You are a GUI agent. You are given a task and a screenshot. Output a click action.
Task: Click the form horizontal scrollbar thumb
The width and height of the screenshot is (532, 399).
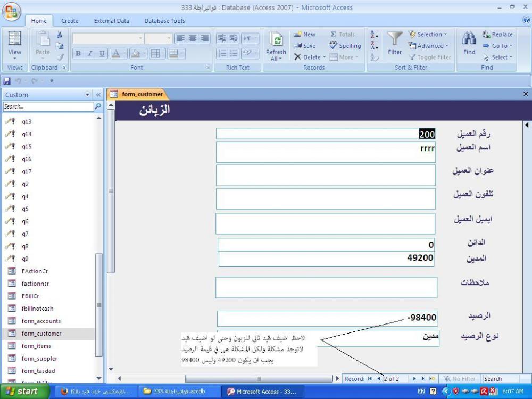(x=259, y=379)
